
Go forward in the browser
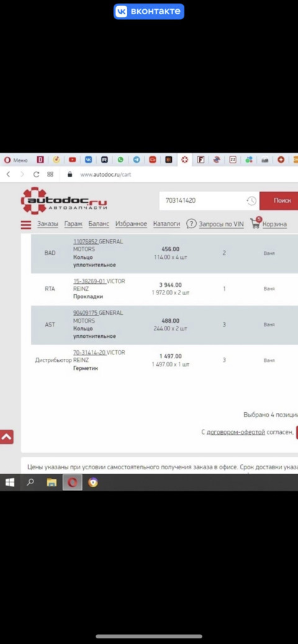pos(22,174)
